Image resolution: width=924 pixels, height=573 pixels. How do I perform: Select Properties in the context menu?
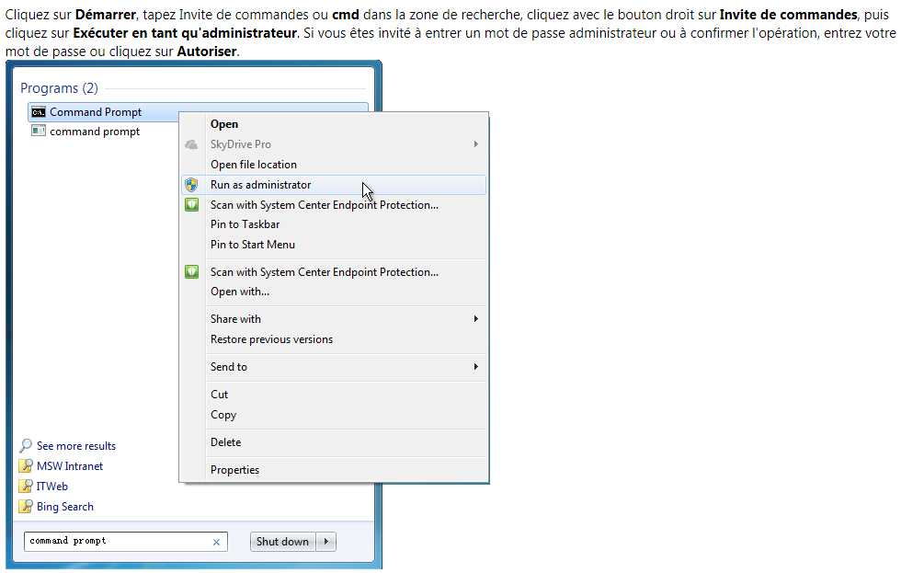[x=235, y=470]
